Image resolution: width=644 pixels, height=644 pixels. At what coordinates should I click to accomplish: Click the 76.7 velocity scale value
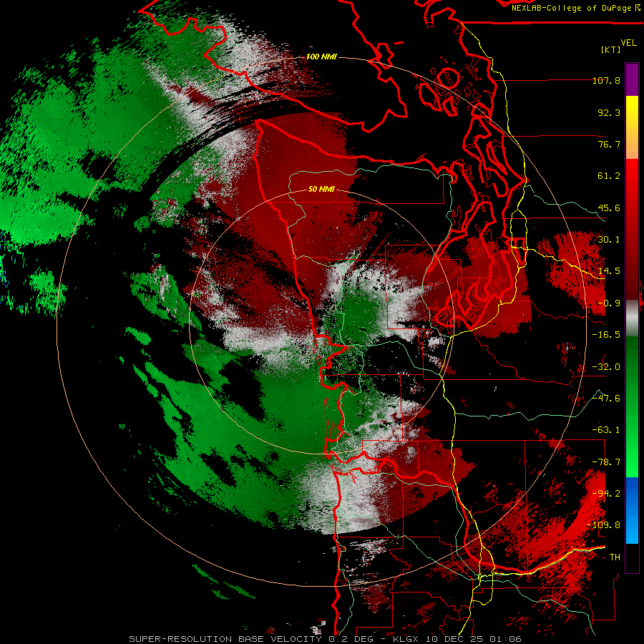pos(609,144)
